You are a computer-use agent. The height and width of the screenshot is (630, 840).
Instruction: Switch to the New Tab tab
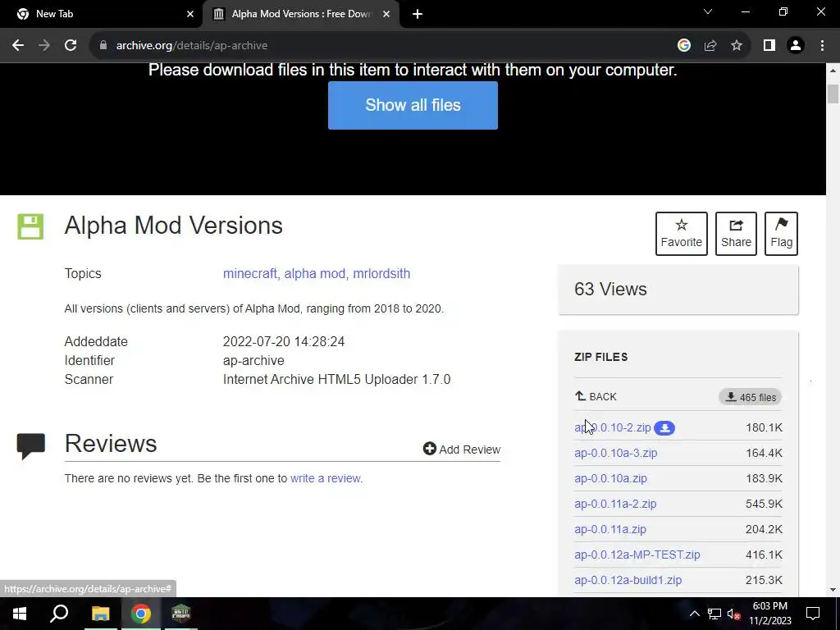pos(101,14)
